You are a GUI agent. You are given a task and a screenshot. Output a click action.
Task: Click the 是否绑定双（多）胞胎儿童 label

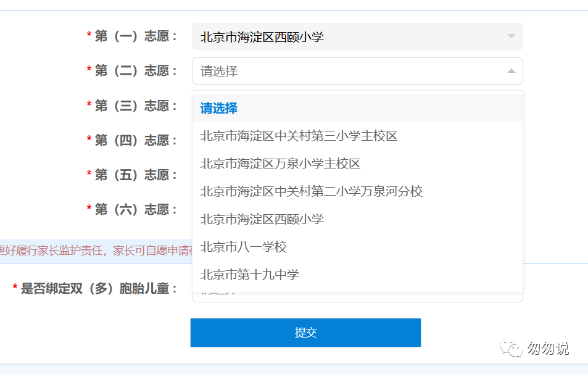(x=99, y=288)
